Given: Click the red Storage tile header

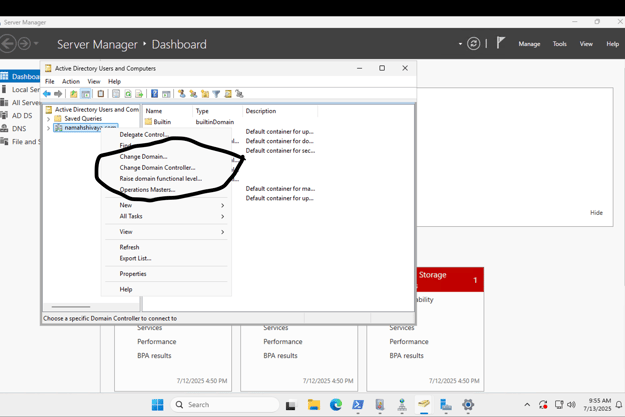Looking at the screenshot, I should pyautogui.click(x=450, y=279).
